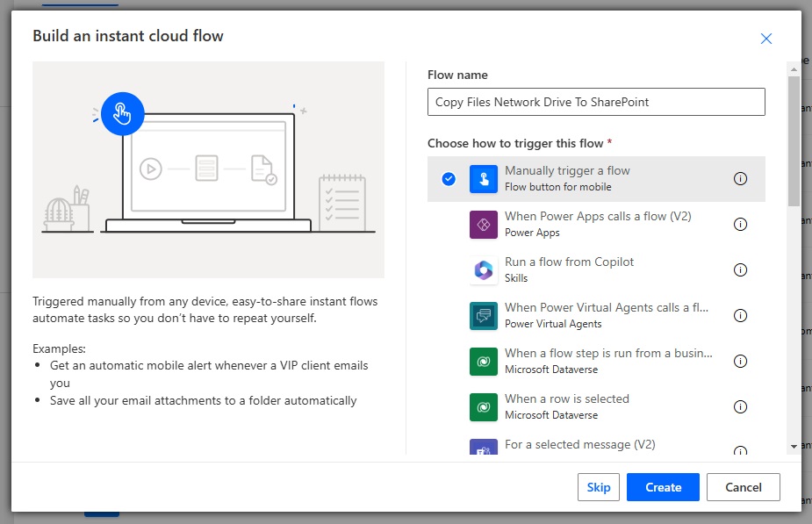Pick the Power Virtual Agents trigger icon
Image resolution: width=812 pixels, height=524 pixels.
point(483,315)
